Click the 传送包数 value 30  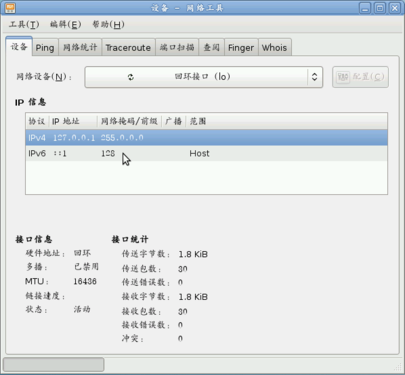(x=183, y=269)
